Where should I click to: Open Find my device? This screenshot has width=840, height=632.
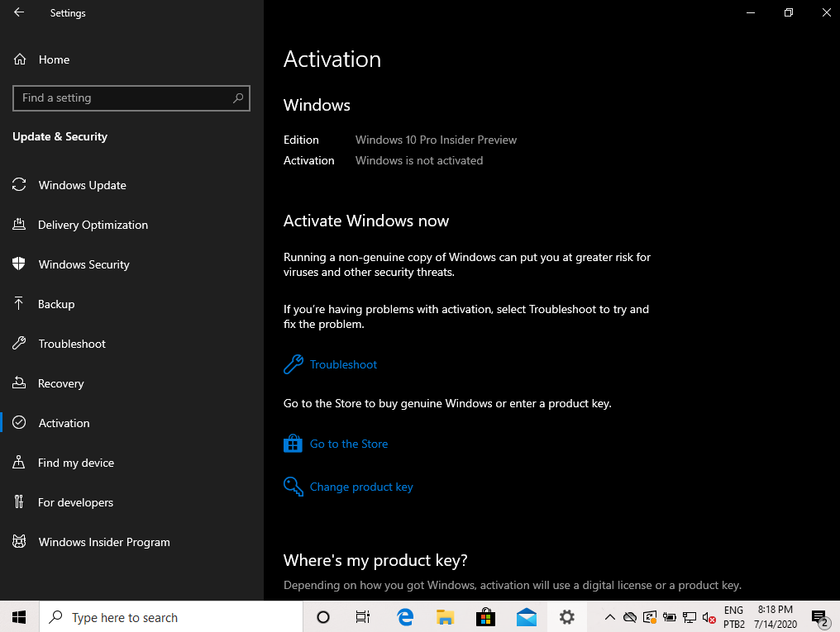(x=131, y=463)
